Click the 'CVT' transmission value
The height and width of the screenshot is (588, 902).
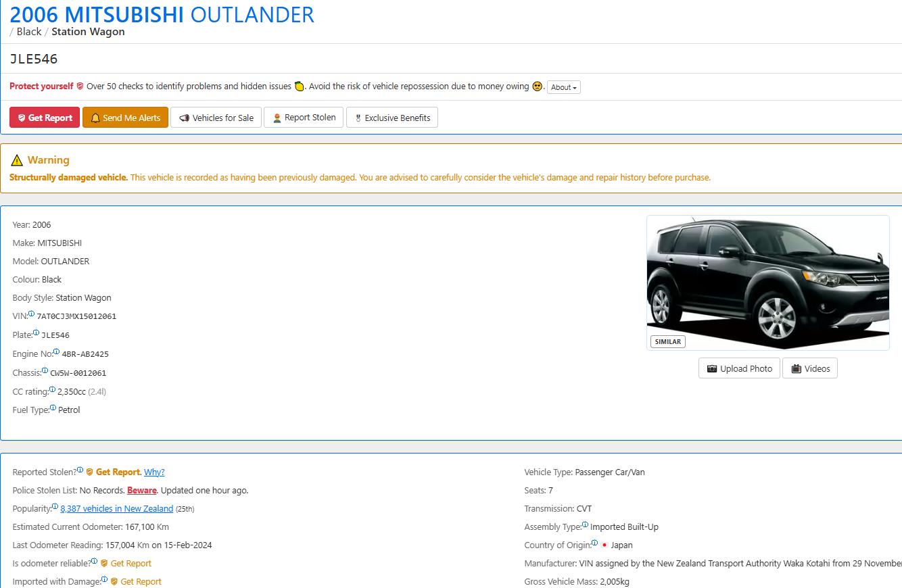pyautogui.click(x=584, y=509)
